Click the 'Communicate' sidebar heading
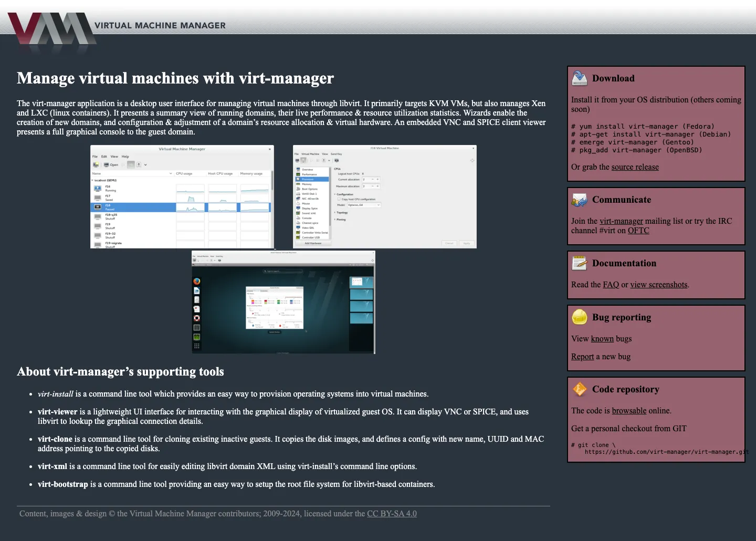This screenshot has height=541, width=756. click(622, 200)
